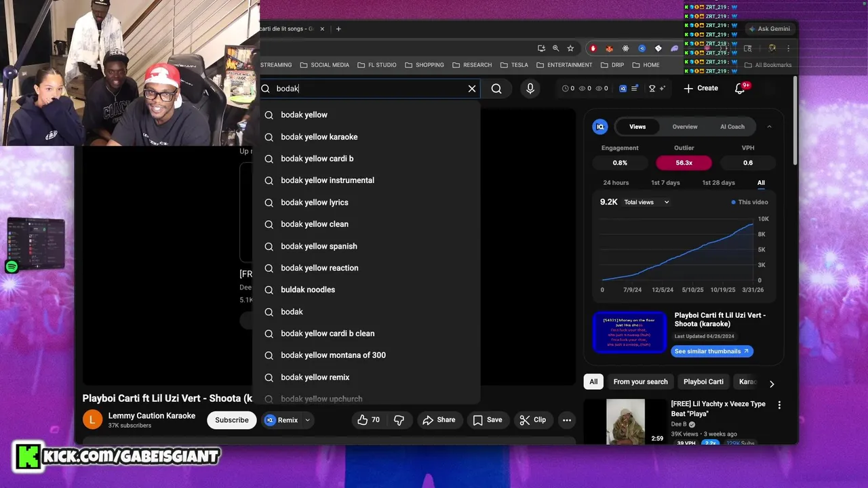The image size is (868, 488).
Task: Select suggestion 'bodak yellow spanish'
Action: point(366,246)
